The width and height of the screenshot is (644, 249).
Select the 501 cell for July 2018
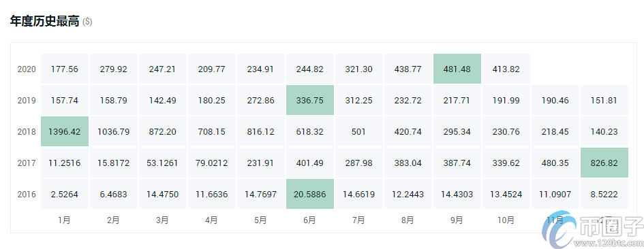pyautogui.click(x=358, y=132)
